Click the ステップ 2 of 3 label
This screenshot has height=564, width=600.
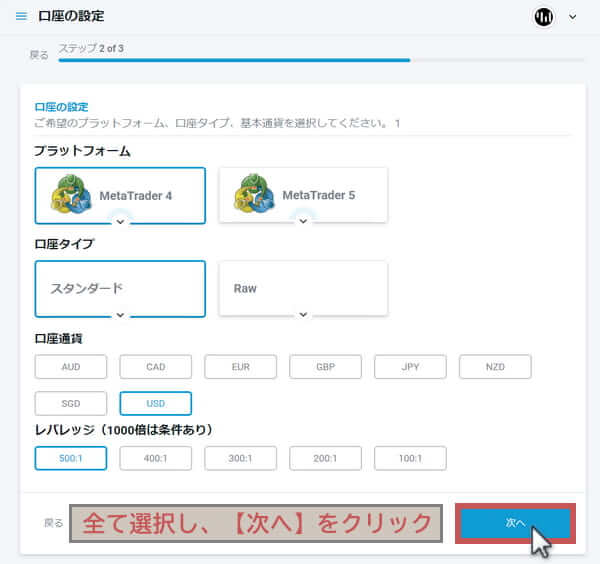pyautogui.click(x=91, y=48)
